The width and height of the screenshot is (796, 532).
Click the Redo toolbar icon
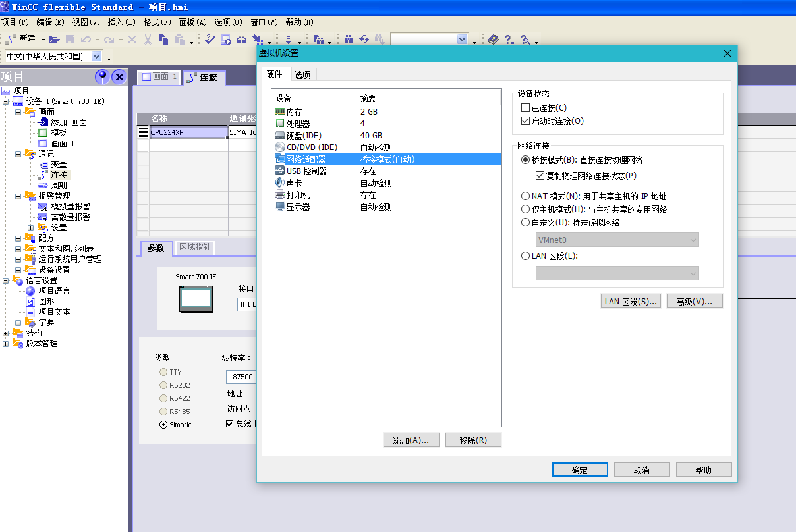pos(109,40)
